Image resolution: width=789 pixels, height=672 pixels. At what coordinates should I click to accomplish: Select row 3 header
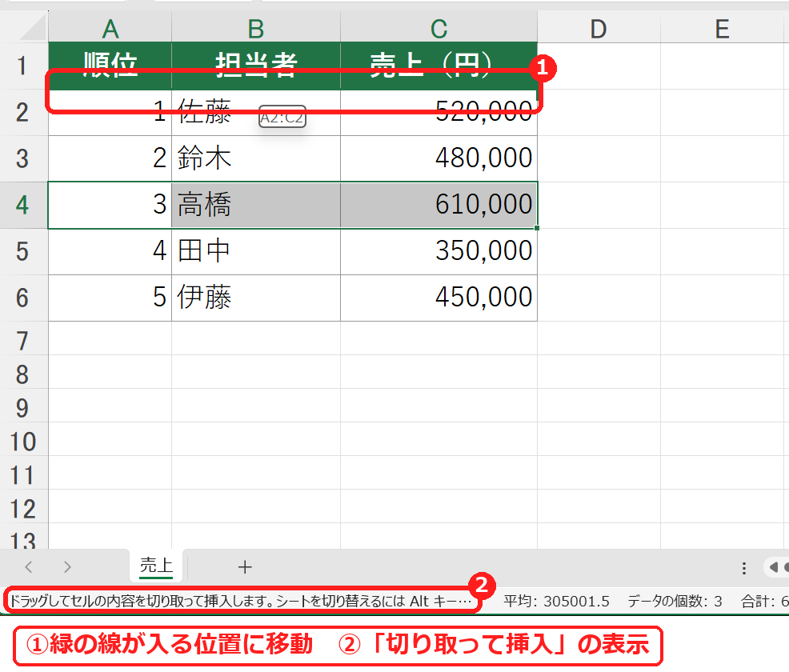tap(23, 158)
